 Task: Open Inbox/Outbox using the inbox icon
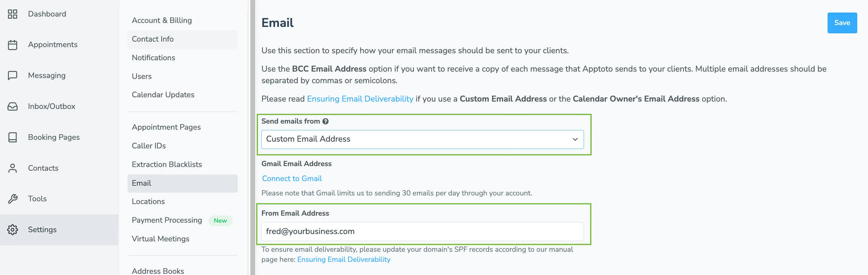[x=13, y=106]
